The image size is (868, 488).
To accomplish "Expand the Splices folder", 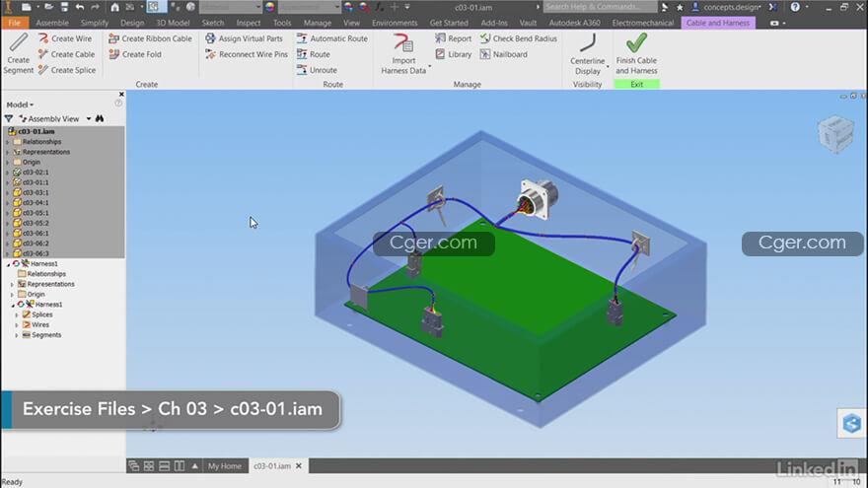I will tap(17, 314).
